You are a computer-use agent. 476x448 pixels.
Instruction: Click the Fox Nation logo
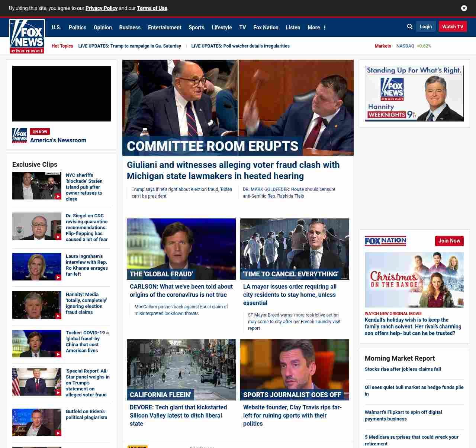(385, 241)
